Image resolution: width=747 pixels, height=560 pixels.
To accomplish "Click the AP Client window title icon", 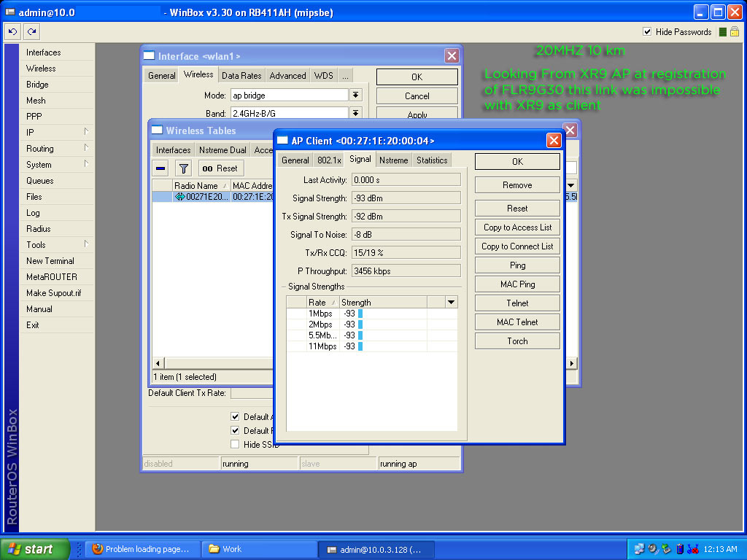I will [282, 141].
